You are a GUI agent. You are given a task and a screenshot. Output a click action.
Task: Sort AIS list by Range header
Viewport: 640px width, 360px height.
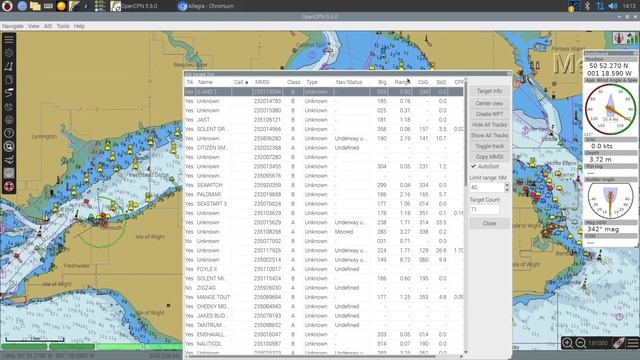(402, 82)
